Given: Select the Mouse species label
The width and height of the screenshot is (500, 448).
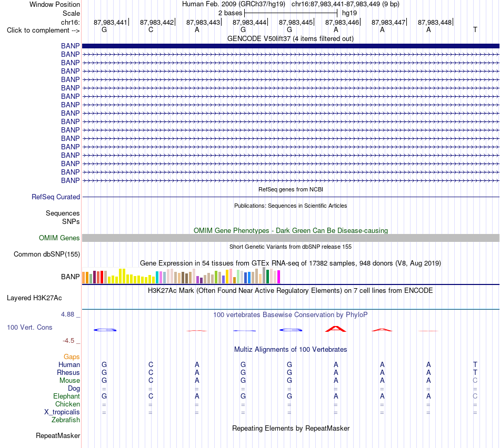Looking at the screenshot, I should point(69,381).
